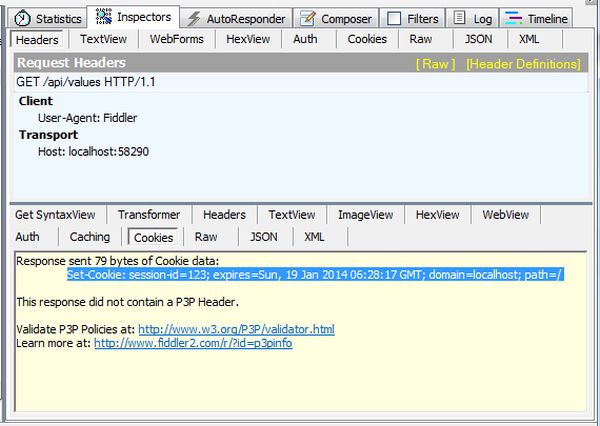This screenshot has width=600, height=426.
Task: Switch to request TextView tab
Action: [103, 39]
